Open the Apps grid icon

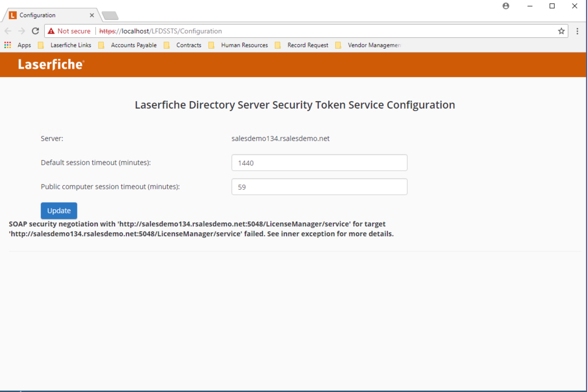(8, 45)
